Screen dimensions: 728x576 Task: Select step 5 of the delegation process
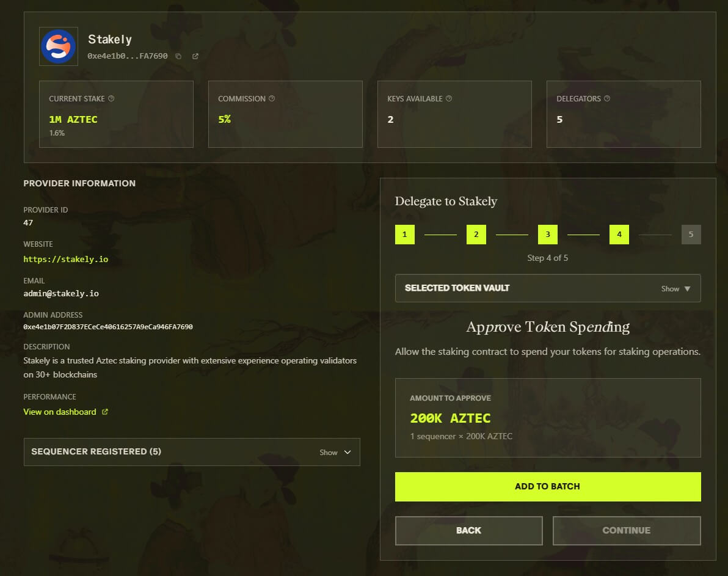click(x=691, y=234)
